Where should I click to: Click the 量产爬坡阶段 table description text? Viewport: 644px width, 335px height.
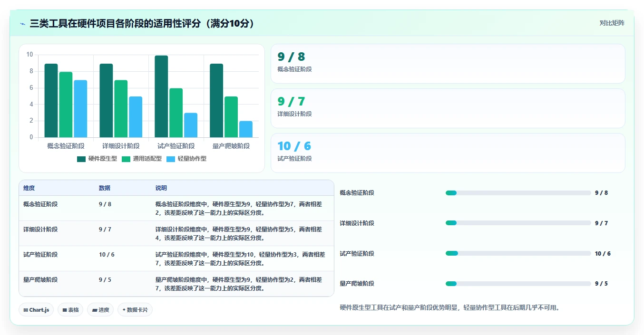(239, 284)
